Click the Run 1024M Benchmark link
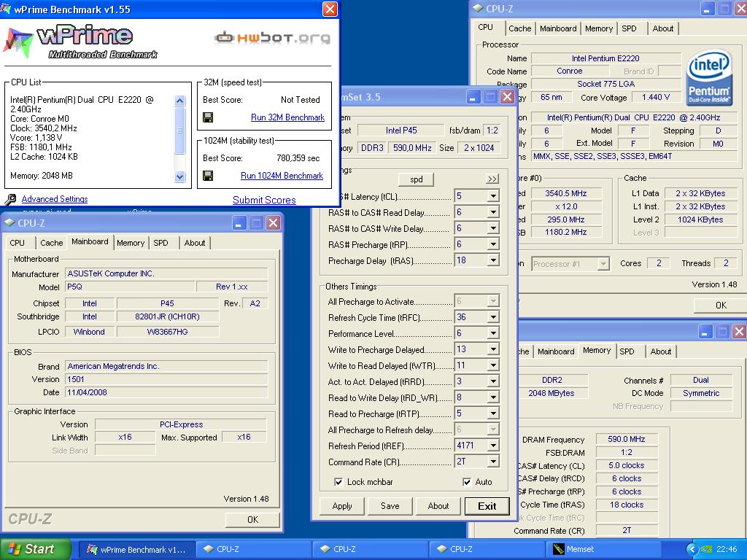The height and width of the screenshot is (560, 747). 282,176
